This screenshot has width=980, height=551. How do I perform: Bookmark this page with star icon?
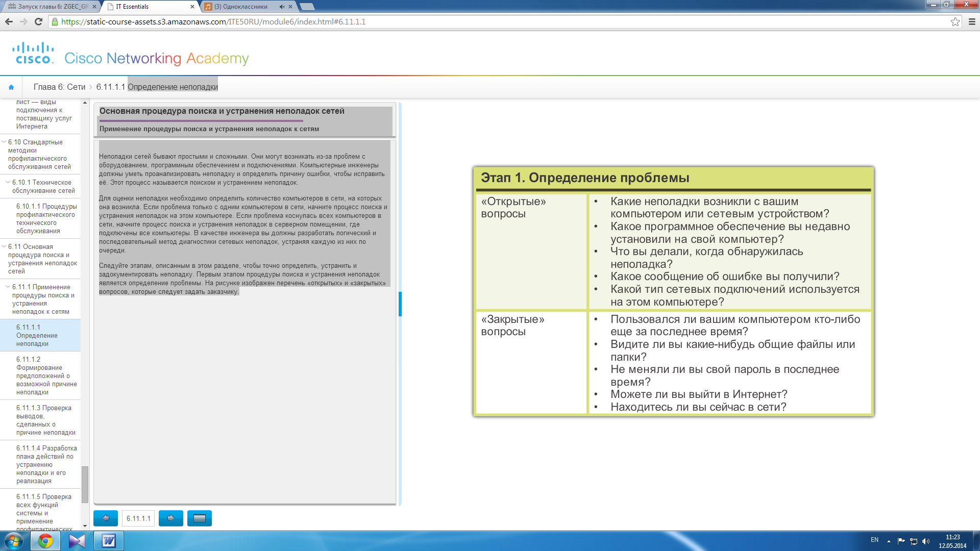coord(955,21)
